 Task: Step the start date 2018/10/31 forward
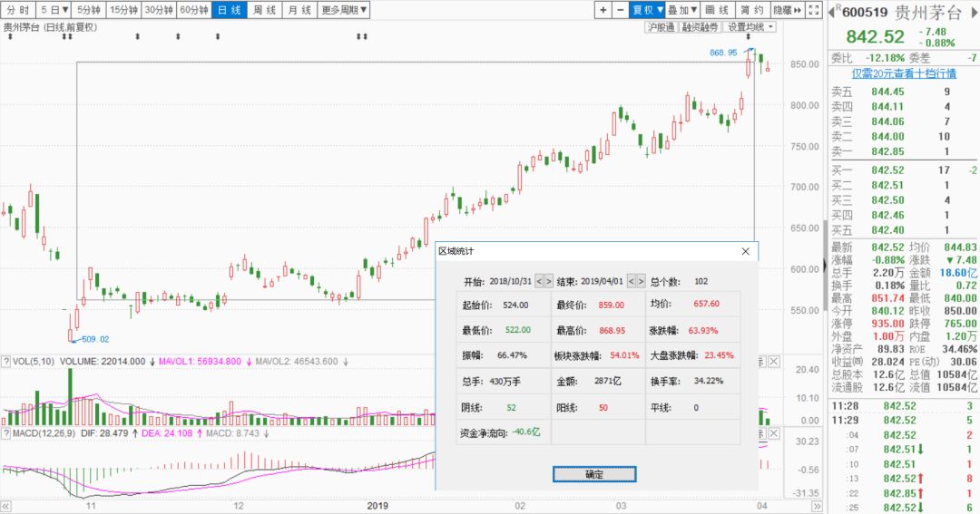(x=550, y=281)
